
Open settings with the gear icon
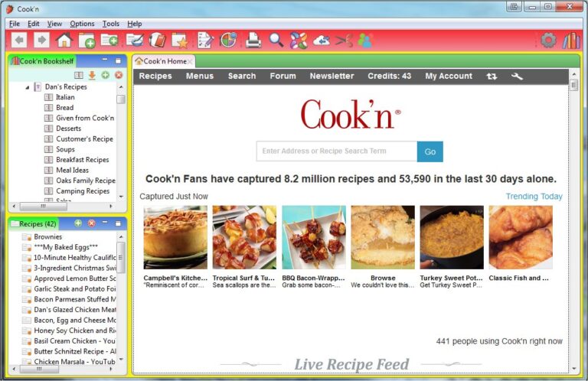tap(548, 40)
